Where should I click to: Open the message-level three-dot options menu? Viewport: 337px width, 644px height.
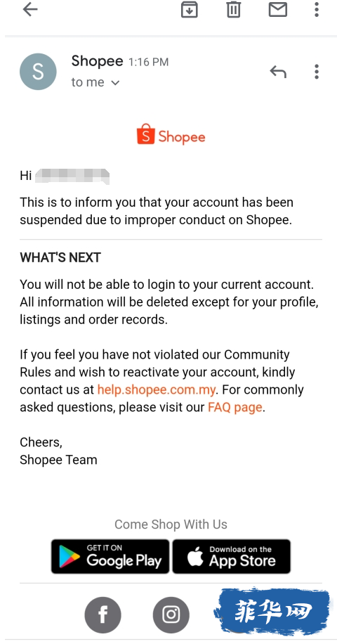[x=316, y=72]
